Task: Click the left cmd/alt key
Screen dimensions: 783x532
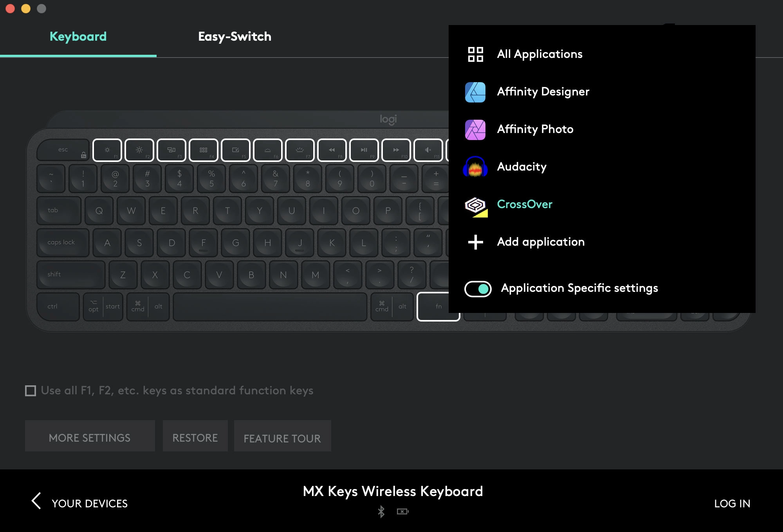Action: [148, 307]
